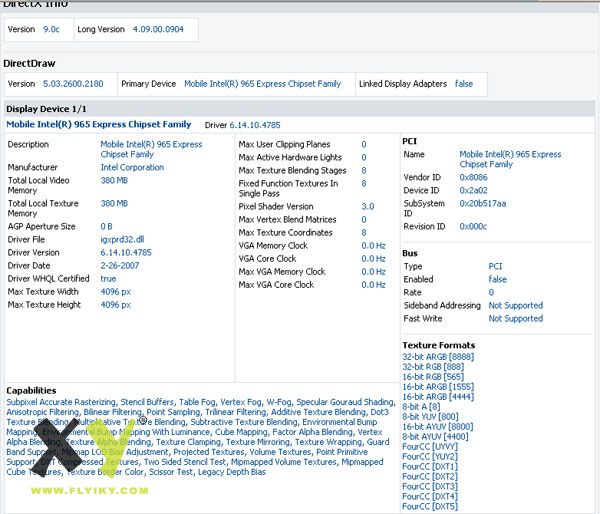The image size is (600, 514).
Task: Click Max Texture Blending Stages value 8
Action: (x=364, y=170)
